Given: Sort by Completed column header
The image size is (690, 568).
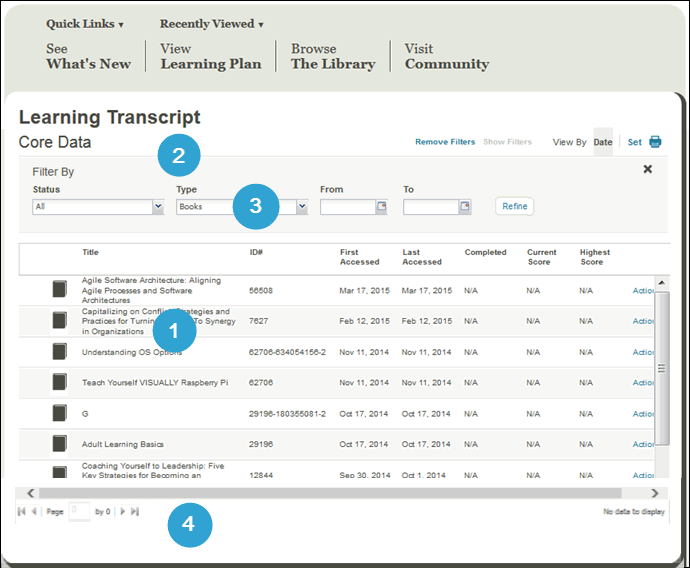Looking at the screenshot, I should click(x=485, y=252).
